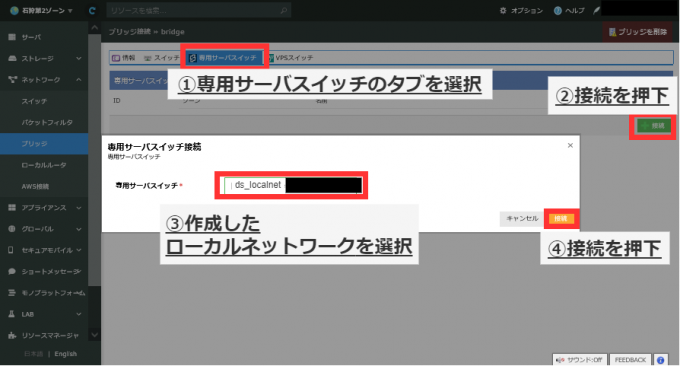
Task: Click the green 接続 add button
Action: pyautogui.click(x=653, y=126)
